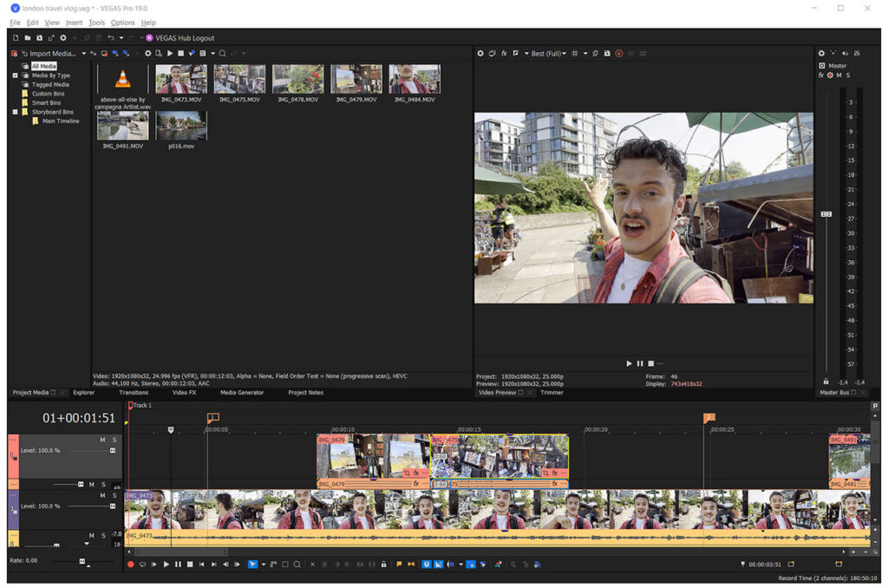Open the Undo history dropdown arrow
888x588 pixels.
coord(121,38)
